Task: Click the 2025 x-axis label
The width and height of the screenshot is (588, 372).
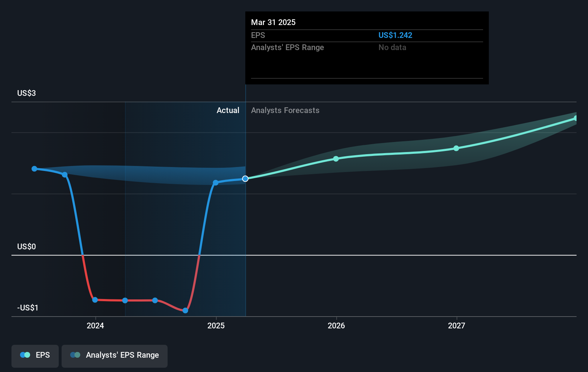Action: coord(216,325)
